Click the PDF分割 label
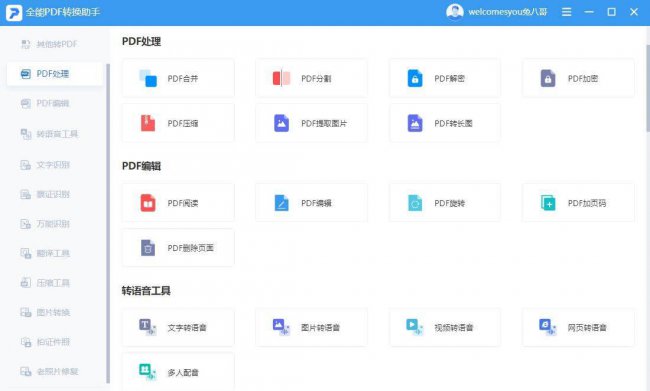 pyautogui.click(x=316, y=79)
